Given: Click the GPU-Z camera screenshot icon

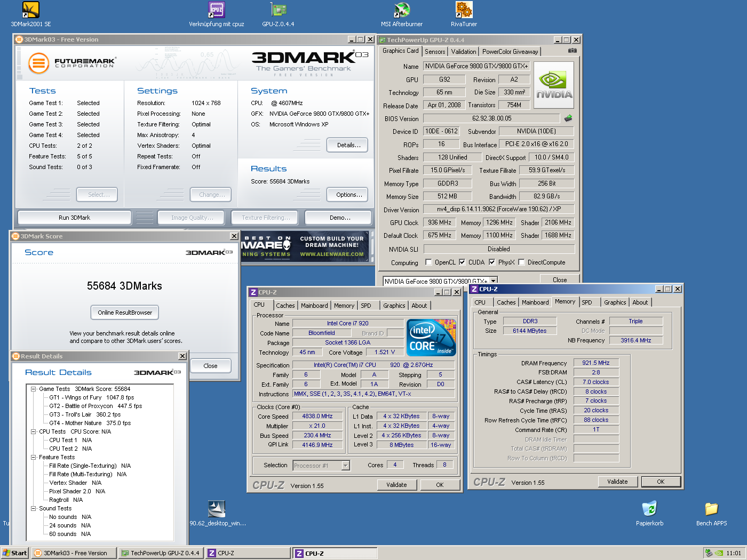Looking at the screenshot, I should click(573, 51).
